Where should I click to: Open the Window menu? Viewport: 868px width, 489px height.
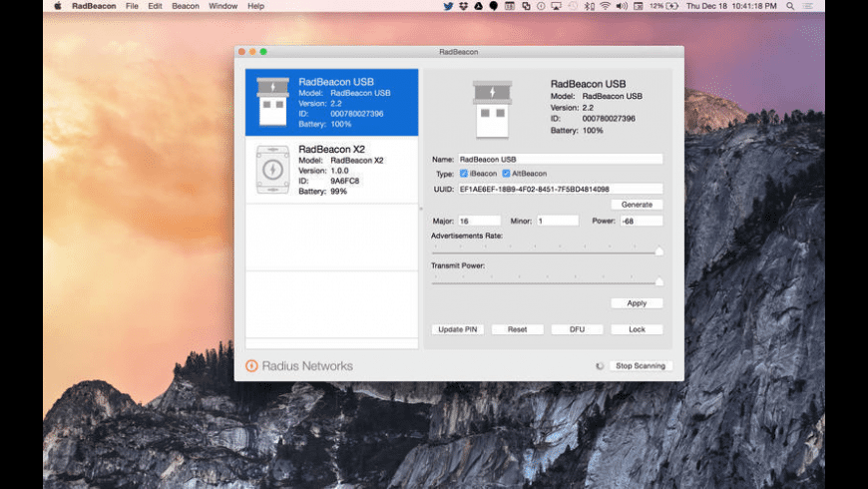point(223,6)
